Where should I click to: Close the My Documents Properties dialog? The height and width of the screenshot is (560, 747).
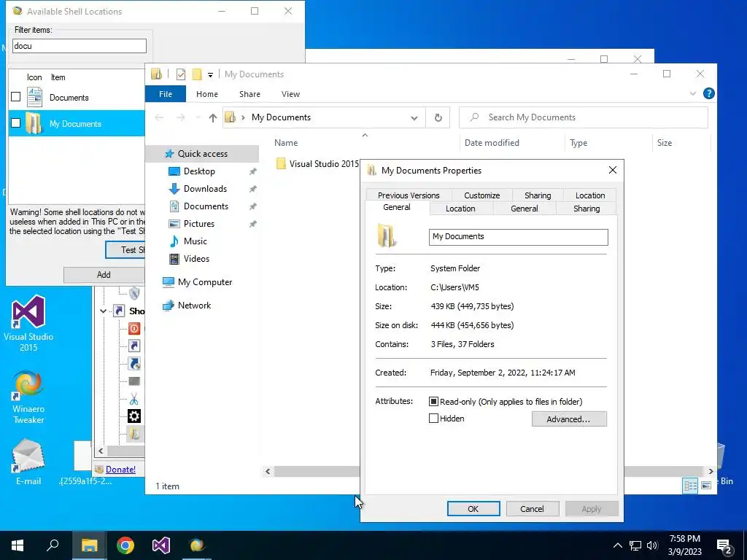613,171
